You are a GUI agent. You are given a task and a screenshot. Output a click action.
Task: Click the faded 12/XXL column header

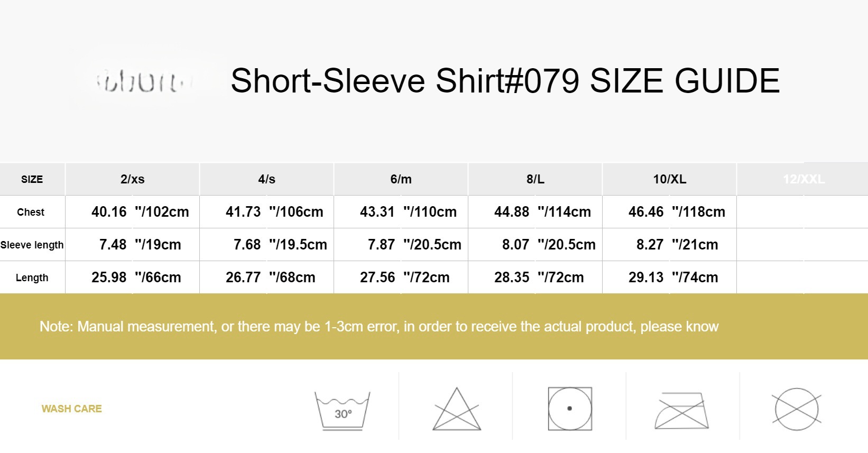click(x=803, y=179)
